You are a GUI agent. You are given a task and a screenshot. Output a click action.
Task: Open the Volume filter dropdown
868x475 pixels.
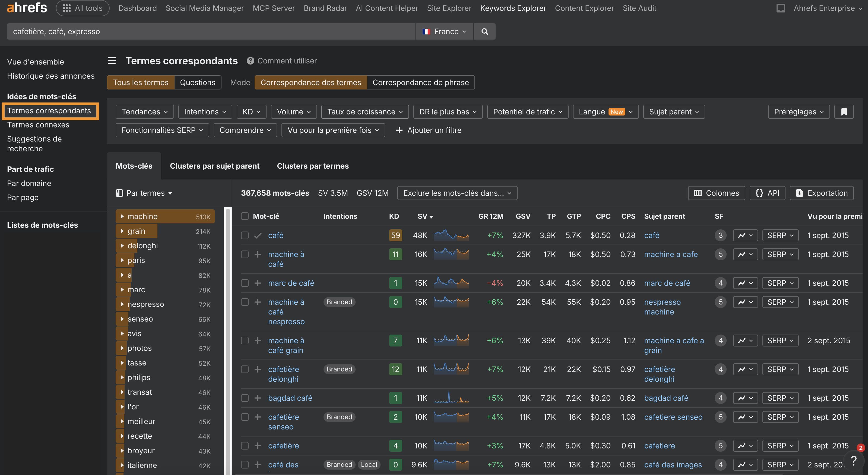(x=293, y=112)
